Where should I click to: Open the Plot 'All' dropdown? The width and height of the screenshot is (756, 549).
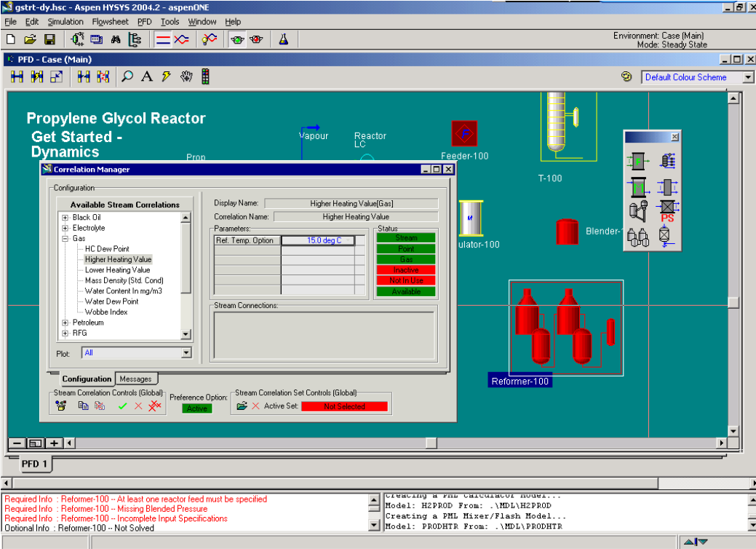point(186,353)
